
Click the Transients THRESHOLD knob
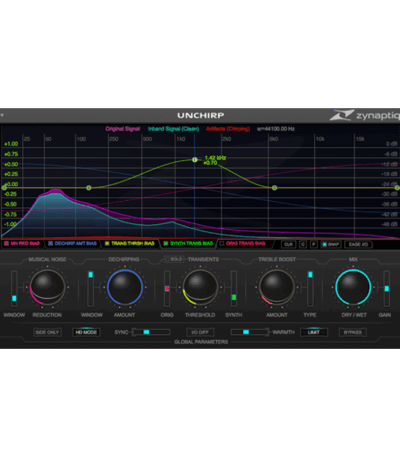200,287
